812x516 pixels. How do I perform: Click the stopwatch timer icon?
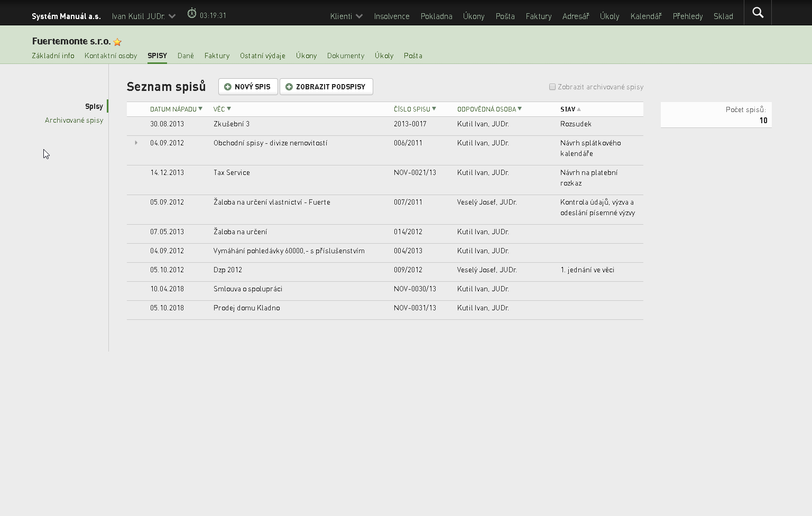192,14
